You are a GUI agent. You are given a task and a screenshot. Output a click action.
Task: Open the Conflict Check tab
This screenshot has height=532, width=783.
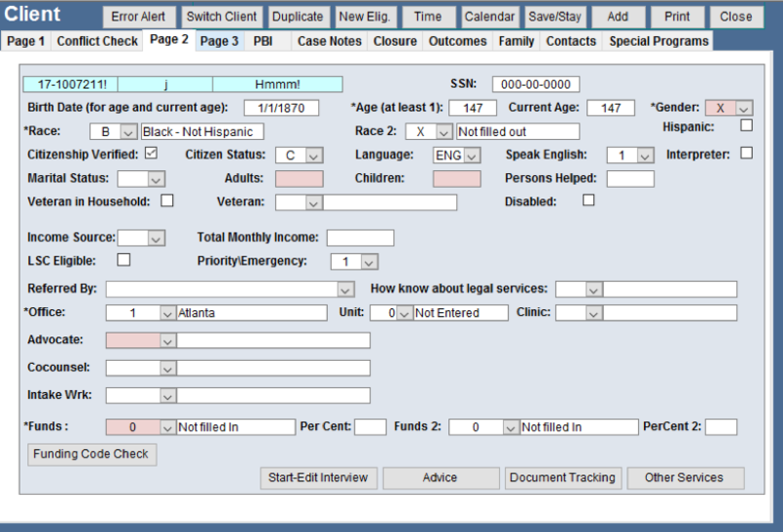pos(97,41)
